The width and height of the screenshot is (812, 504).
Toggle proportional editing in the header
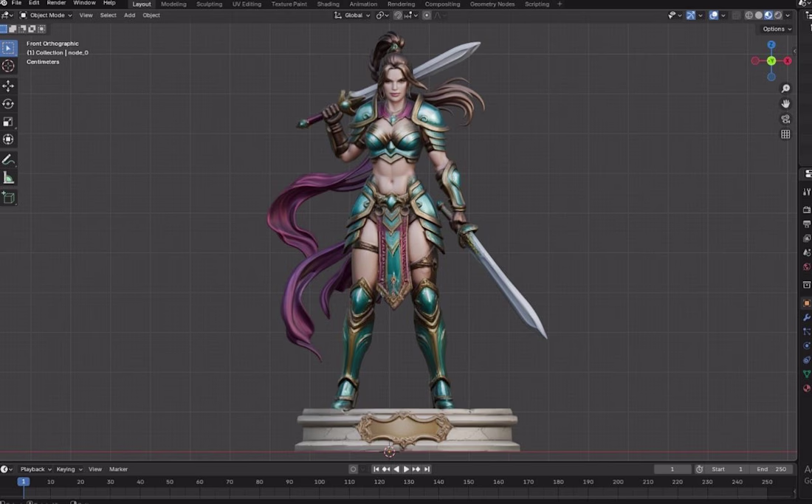point(427,15)
